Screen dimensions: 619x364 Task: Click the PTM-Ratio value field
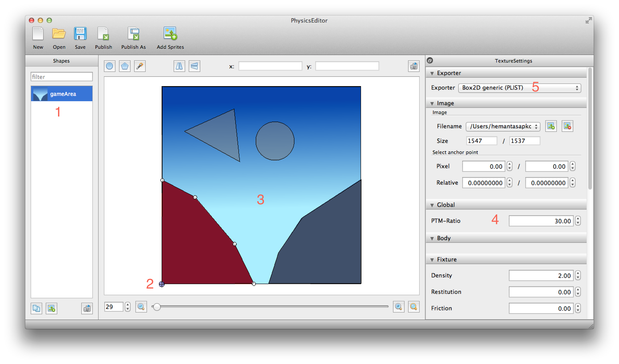tap(541, 221)
